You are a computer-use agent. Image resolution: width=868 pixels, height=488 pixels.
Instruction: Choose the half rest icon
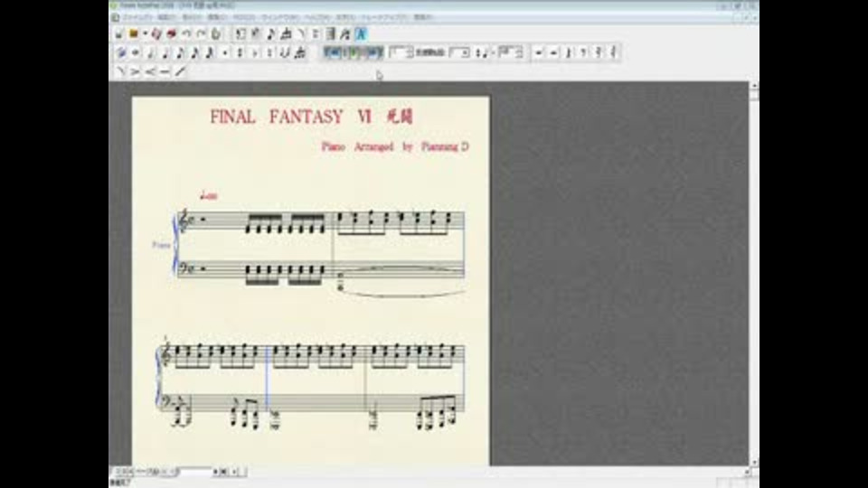click(x=553, y=52)
